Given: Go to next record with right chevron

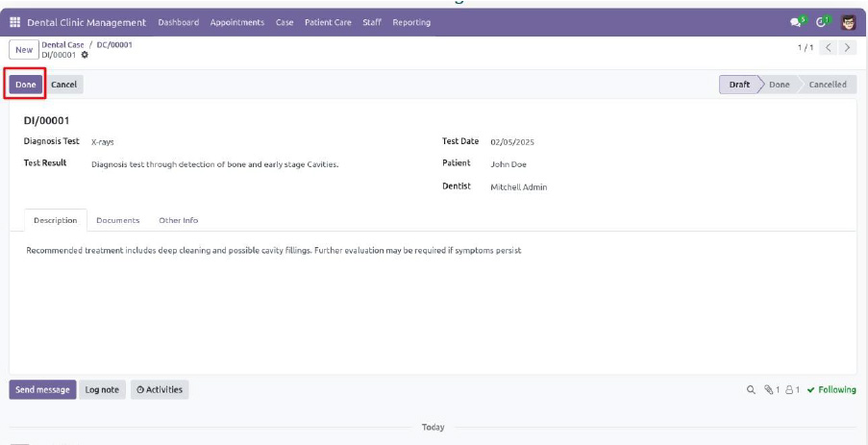Looking at the screenshot, I should [x=848, y=48].
